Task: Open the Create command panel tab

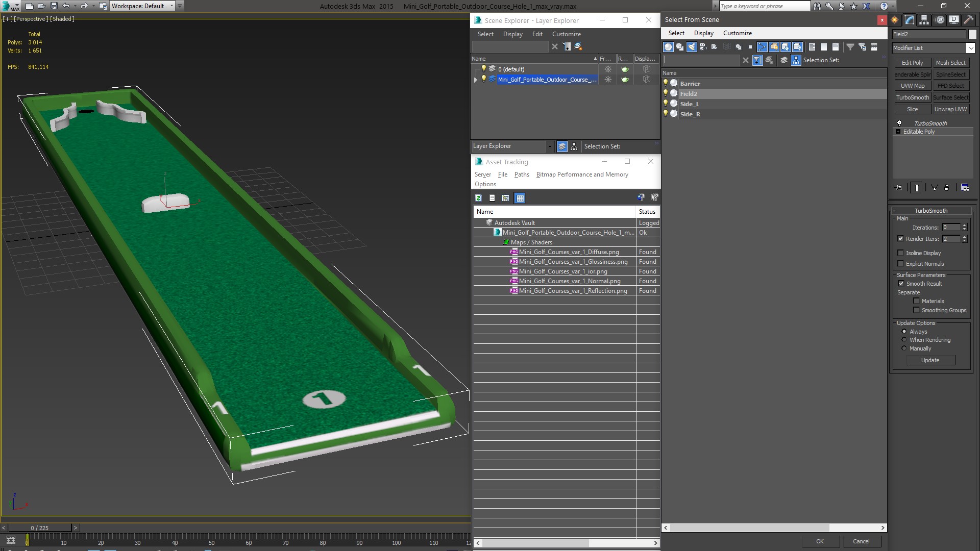Action: click(895, 20)
